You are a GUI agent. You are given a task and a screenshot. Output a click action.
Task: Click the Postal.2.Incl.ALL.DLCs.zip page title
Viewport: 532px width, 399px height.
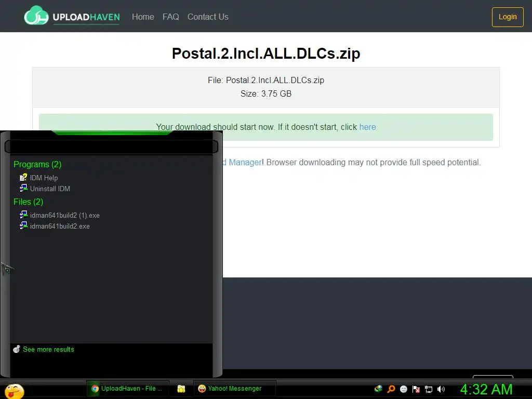[x=266, y=54]
